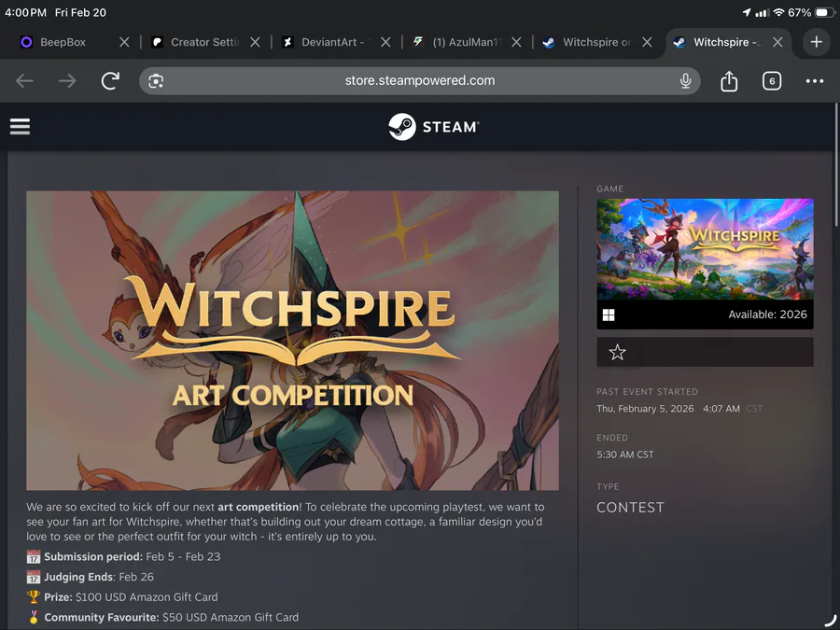The height and width of the screenshot is (630, 840).
Task: Click the calendar emoji by Submission period
Action: tap(34, 556)
